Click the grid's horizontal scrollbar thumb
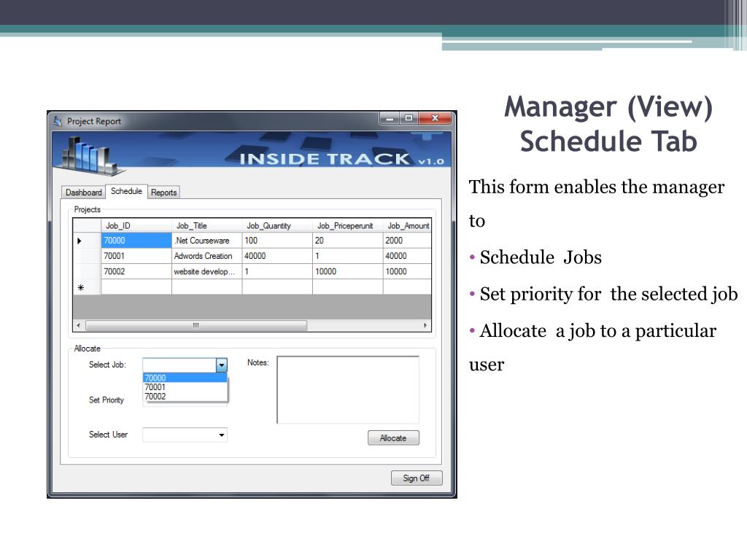Screen dimensions: 747x560 [196, 326]
